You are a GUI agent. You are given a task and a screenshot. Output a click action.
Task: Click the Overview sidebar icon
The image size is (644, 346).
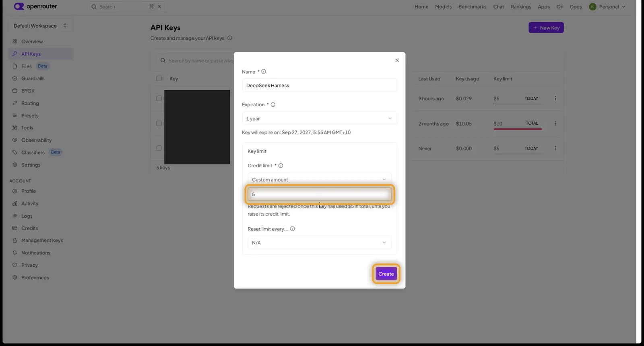(x=15, y=41)
